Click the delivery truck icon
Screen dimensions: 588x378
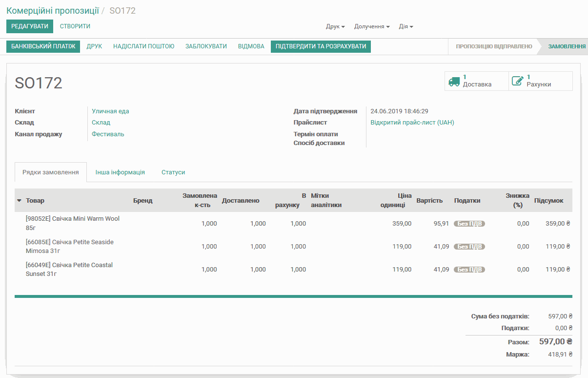[x=454, y=81]
